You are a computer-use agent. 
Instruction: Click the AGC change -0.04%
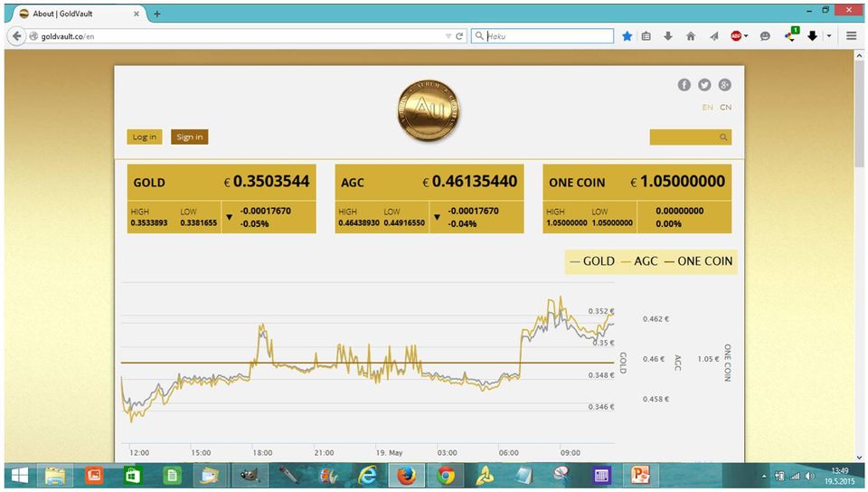pos(462,224)
